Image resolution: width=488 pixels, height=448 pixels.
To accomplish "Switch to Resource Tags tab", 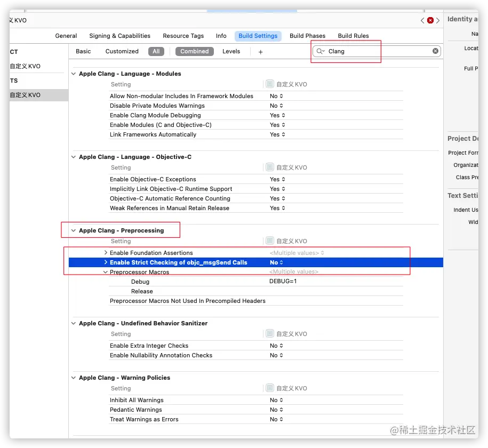I will point(183,36).
